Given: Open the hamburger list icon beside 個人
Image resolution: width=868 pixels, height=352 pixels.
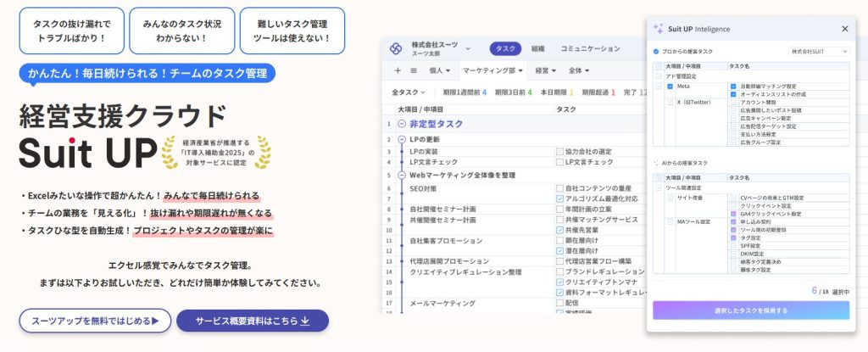Looking at the screenshot, I should (414, 70).
